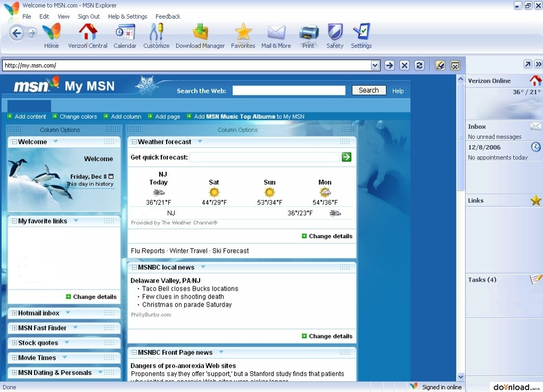
Task: Open the File menu
Action: pos(27,16)
